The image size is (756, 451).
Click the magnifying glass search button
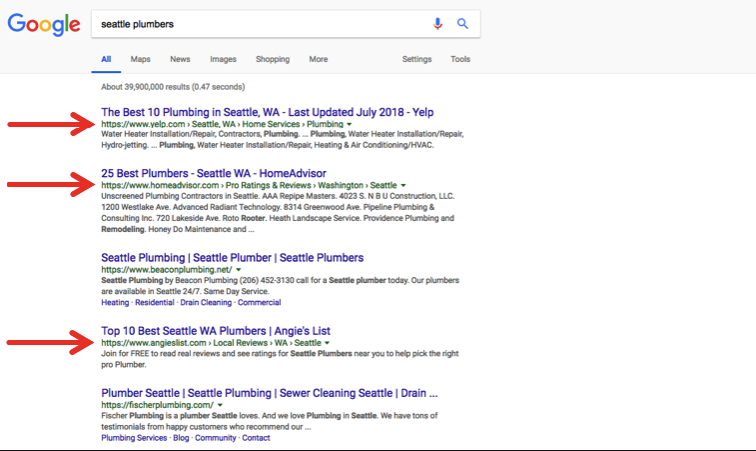(x=462, y=23)
